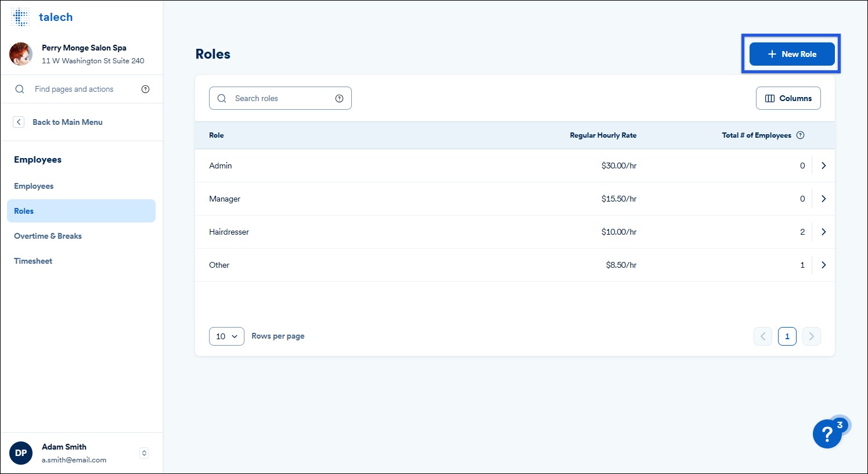Open the help tooltip beside Total # of Employees
868x474 pixels.
pyautogui.click(x=801, y=135)
